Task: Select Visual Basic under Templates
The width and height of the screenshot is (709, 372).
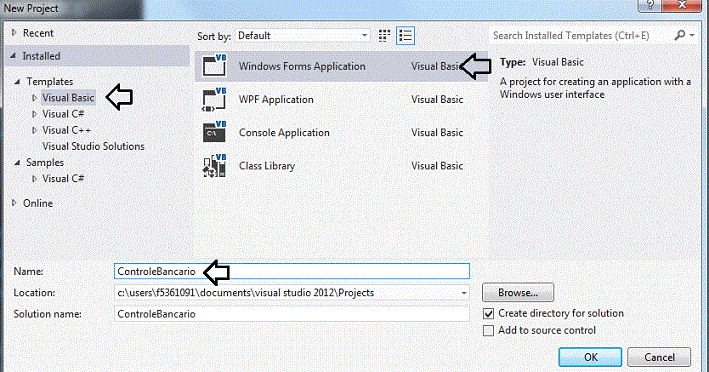Action: (x=68, y=98)
